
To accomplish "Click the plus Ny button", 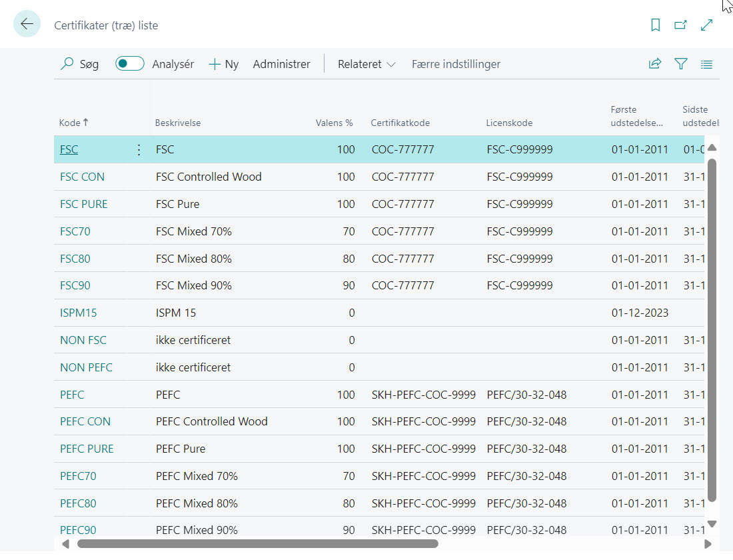I will click(x=223, y=64).
